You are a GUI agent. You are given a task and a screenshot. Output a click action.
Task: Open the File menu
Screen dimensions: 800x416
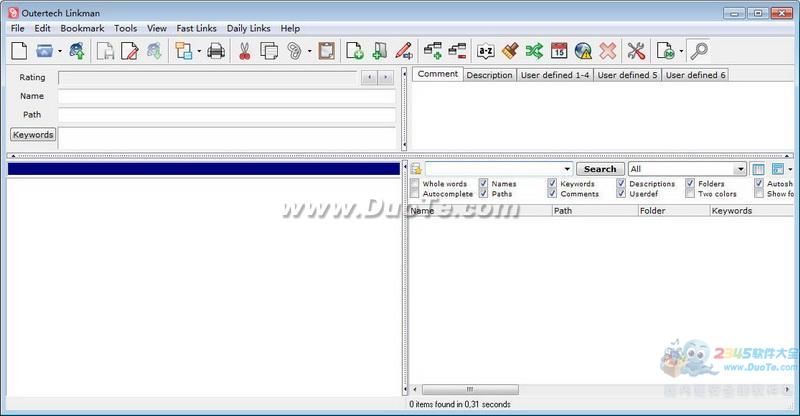[17, 28]
